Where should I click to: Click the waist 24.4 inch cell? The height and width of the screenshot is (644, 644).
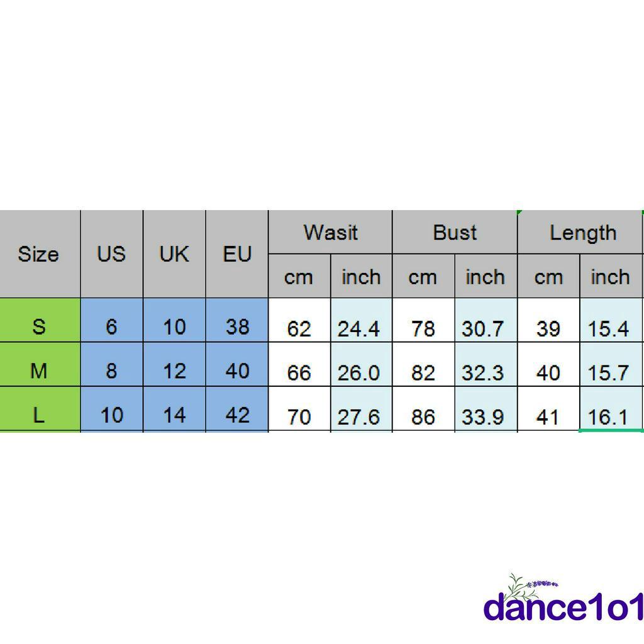click(x=359, y=328)
